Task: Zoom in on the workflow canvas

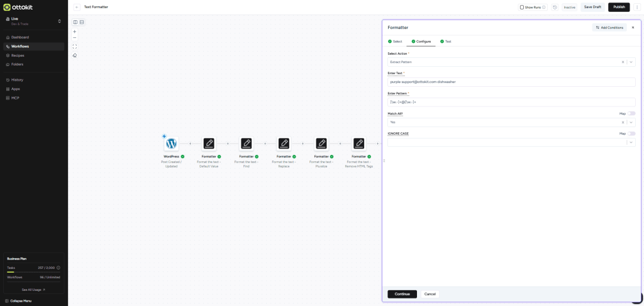Action: 75,31
